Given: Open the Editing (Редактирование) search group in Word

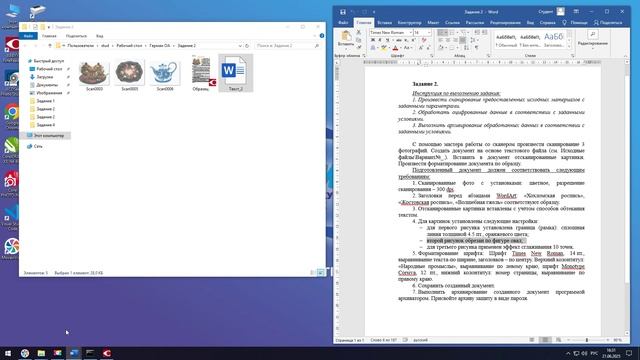Looking at the screenshot, I should pos(593,39).
